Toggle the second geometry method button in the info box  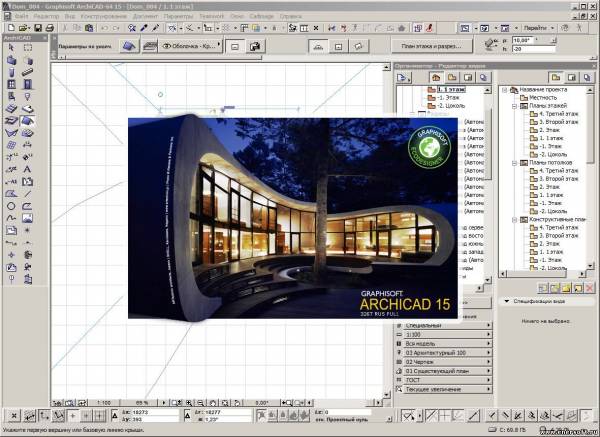338,46
